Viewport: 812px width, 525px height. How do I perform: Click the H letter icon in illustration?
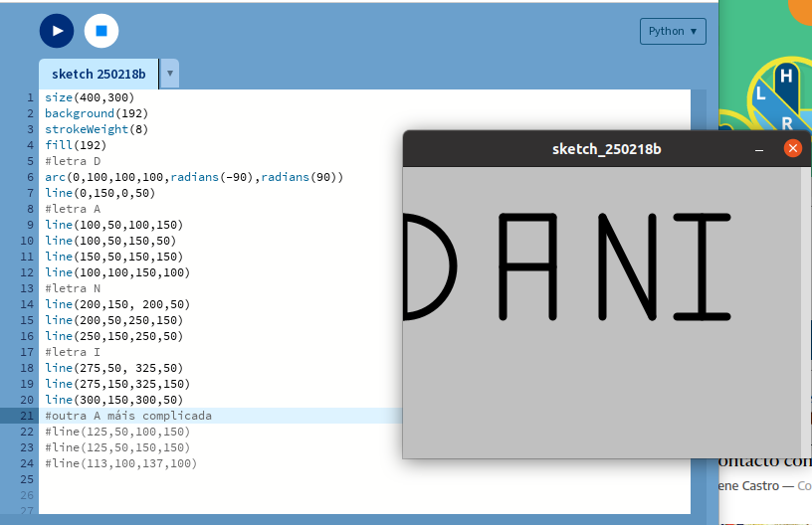coord(786,76)
